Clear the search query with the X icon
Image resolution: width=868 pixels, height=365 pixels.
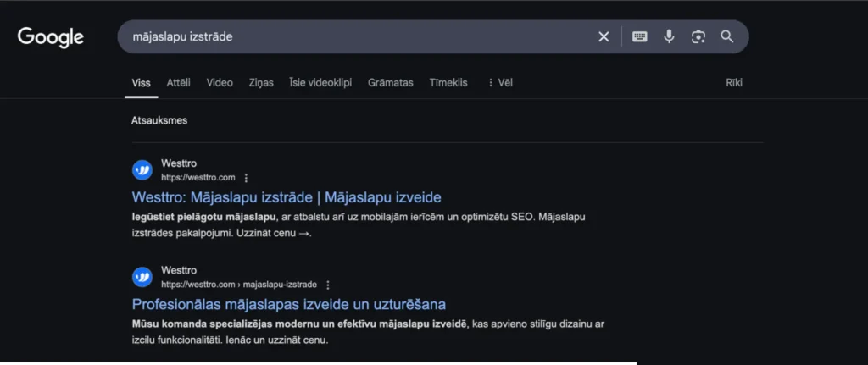604,37
